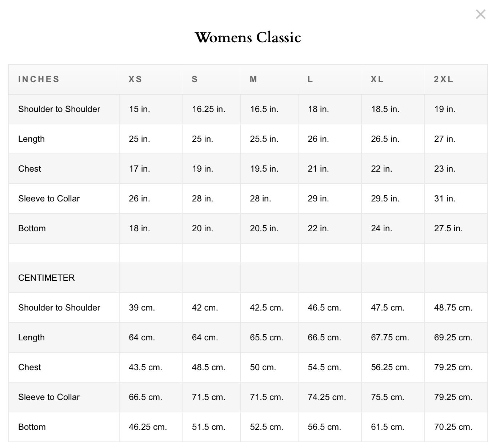Image resolution: width=496 pixels, height=448 pixels.
Task: Click the M size column header
Action: pyautogui.click(x=253, y=79)
